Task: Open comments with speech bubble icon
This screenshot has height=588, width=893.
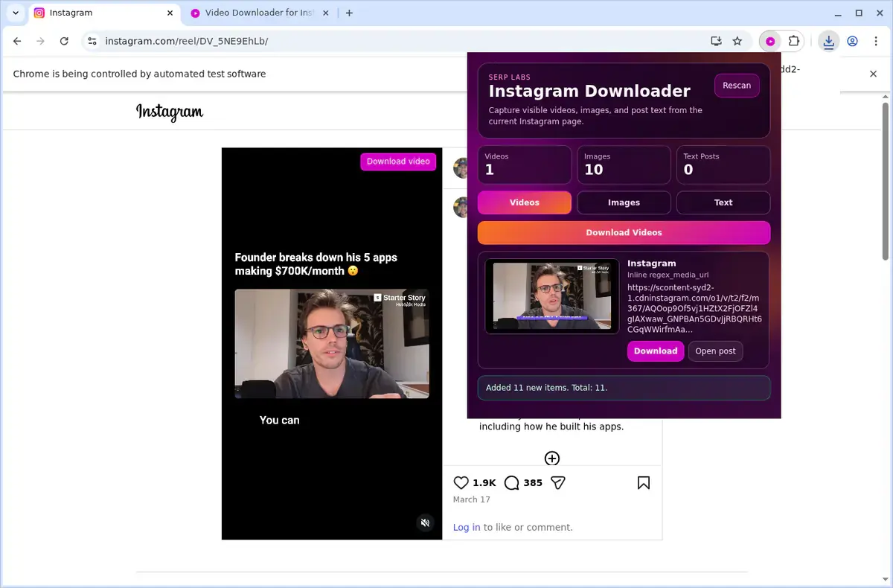Action: coord(511,482)
